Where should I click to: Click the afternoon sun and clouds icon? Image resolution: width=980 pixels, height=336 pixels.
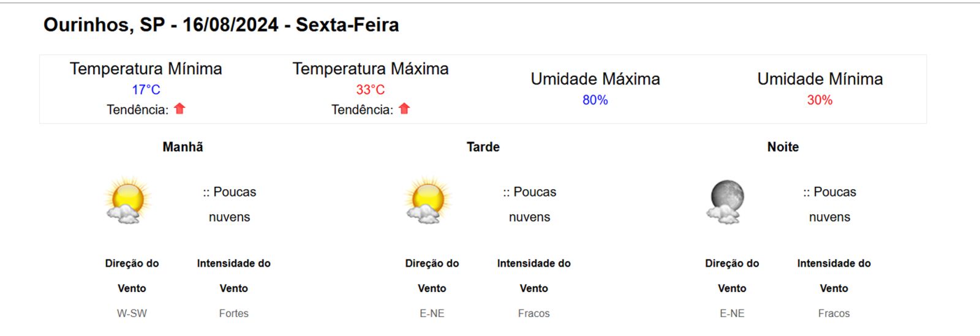(428, 200)
